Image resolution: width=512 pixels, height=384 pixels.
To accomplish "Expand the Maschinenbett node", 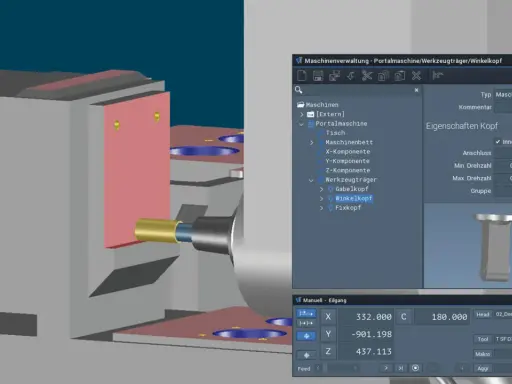I will 312,143.
